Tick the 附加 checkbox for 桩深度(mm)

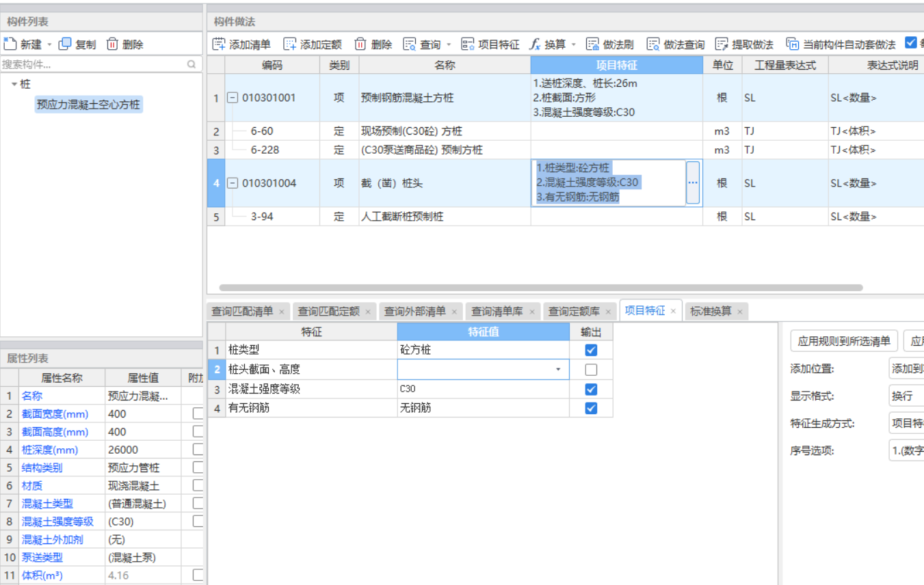198,450
